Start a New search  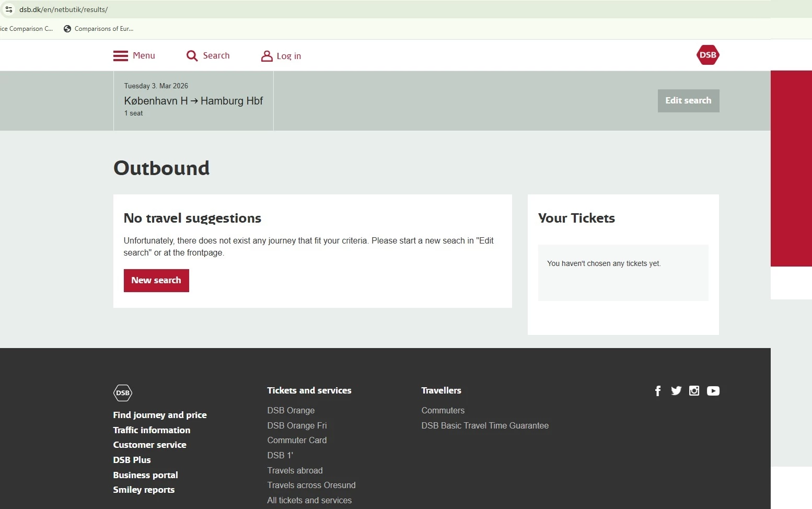click(156, 281)
